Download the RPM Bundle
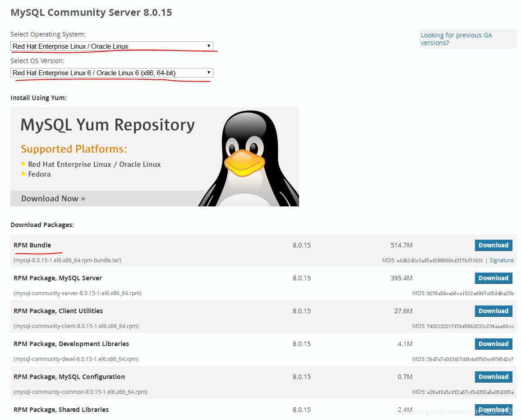The image size is (521, 420). pos(493,245)
